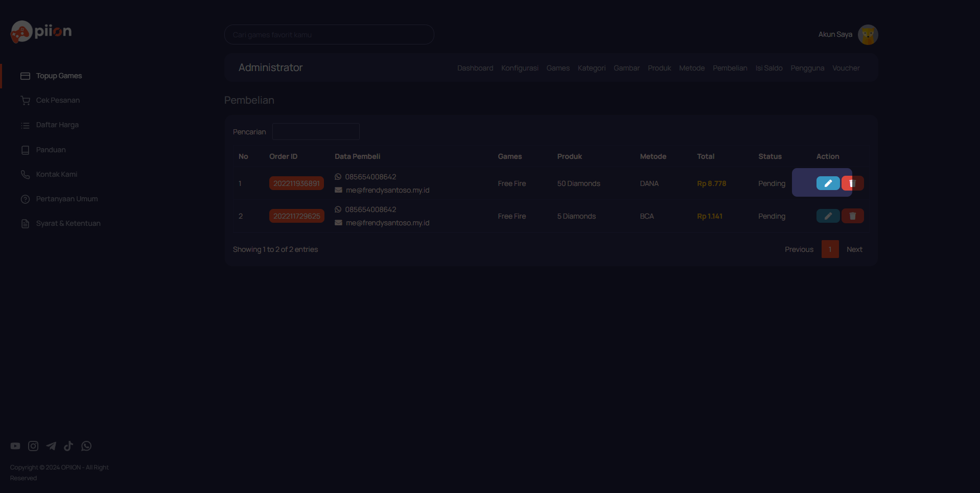Click the Topup Games card icon
The width and height of the screenshot is (980, 493).
[25, 76]
